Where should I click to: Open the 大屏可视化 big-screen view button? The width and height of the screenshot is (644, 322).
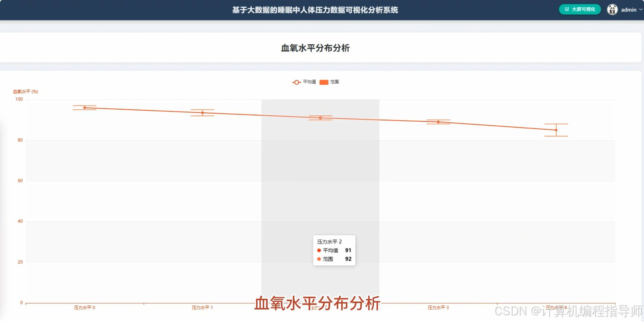(580, 10)
